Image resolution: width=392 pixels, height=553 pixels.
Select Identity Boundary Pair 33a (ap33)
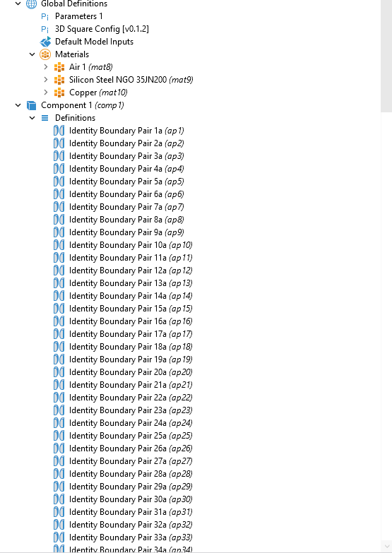click(x=131, y=537)
